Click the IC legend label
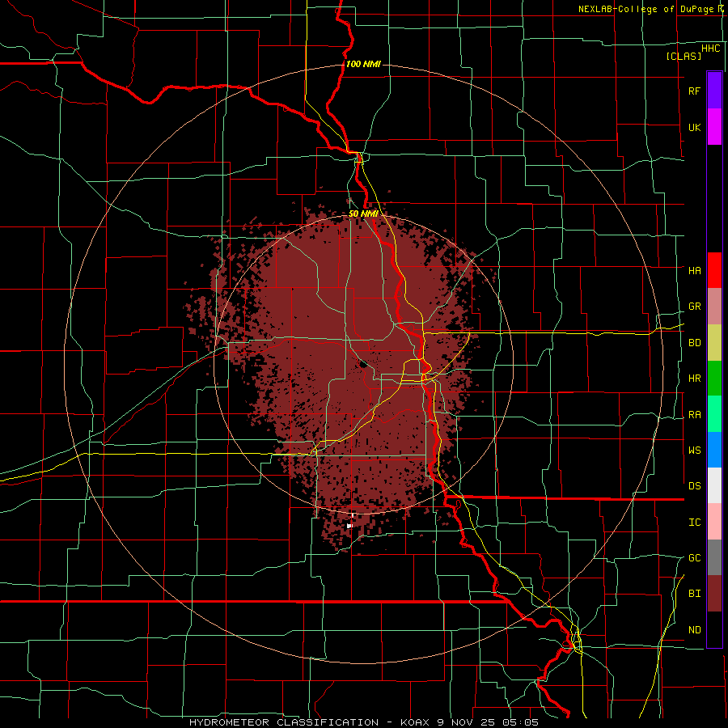This screenshot has height=728, width=728. coord(694,523)
